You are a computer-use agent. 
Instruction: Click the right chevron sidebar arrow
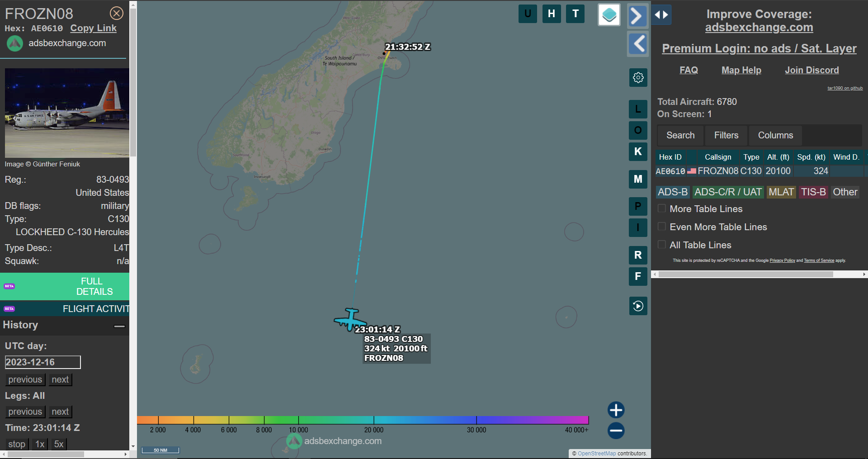click(x=637, y=16)
